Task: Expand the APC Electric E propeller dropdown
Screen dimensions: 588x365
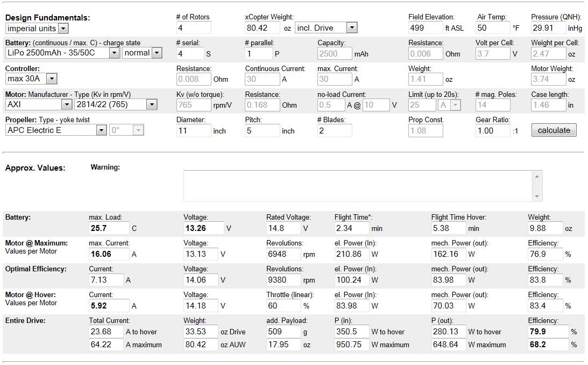Action: [x=56, y=130]
